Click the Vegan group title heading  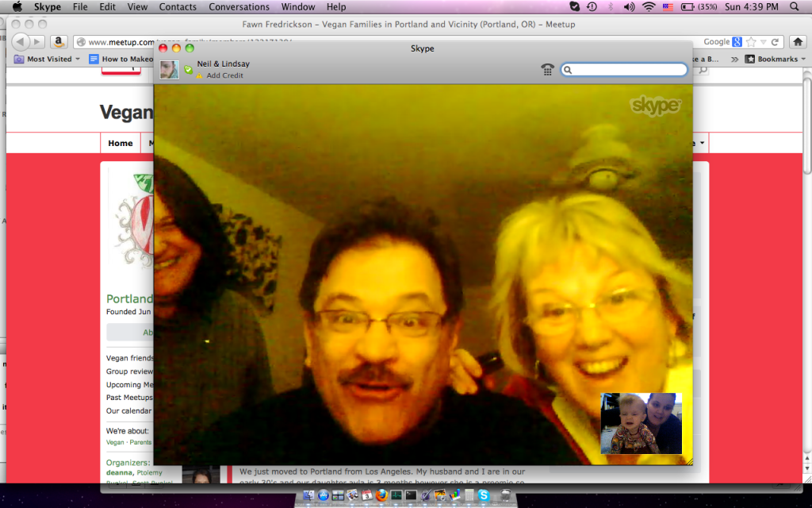[126, 112]
